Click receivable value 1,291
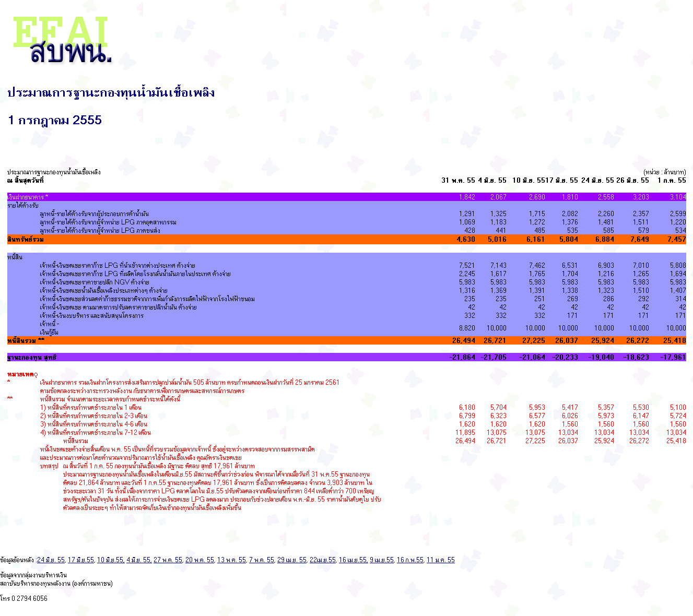 pos(467,214)
